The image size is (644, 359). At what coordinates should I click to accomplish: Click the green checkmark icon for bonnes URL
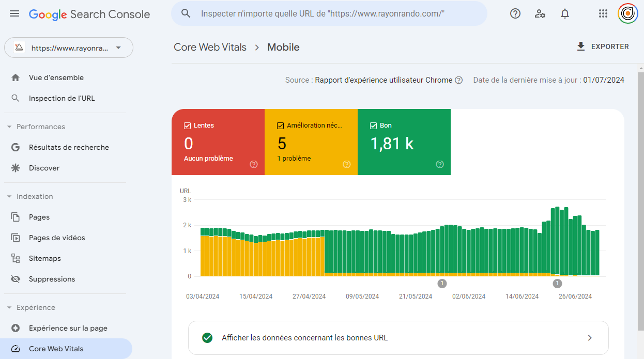click(x=207, y=338)
